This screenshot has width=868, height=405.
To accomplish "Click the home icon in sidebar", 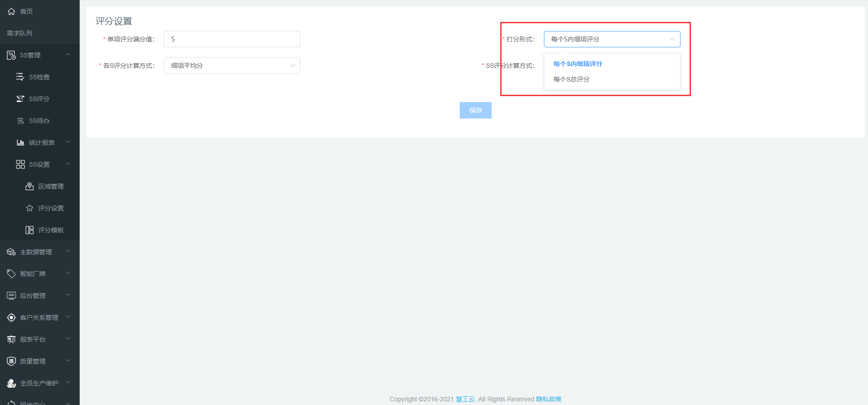I will [11, 11].
